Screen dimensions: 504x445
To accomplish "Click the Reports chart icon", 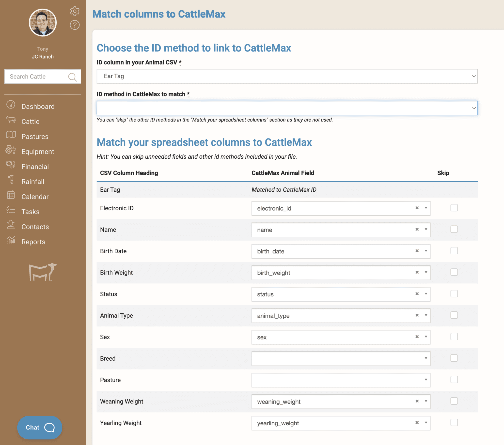I will click(x=11, y=240).
